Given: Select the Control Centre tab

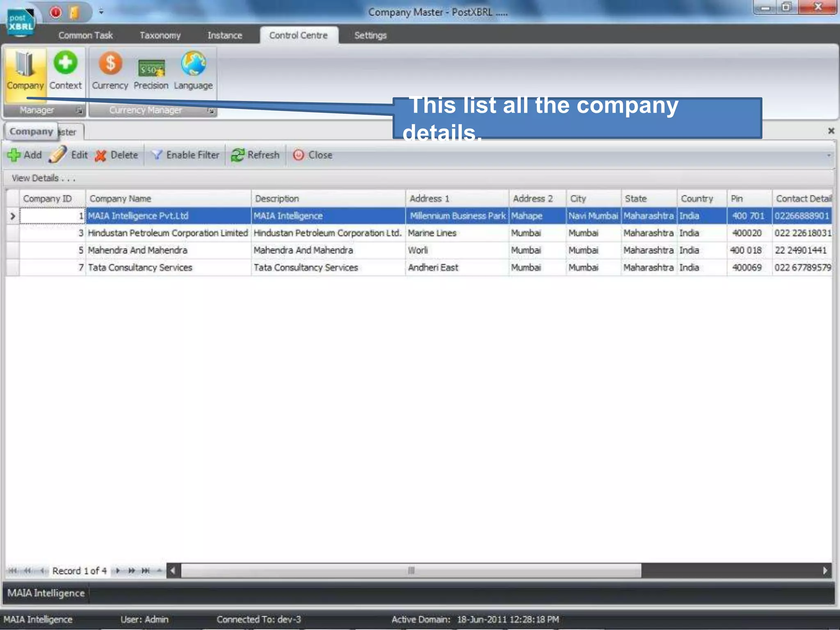Looking at the screenshot, I should point(299,35).
